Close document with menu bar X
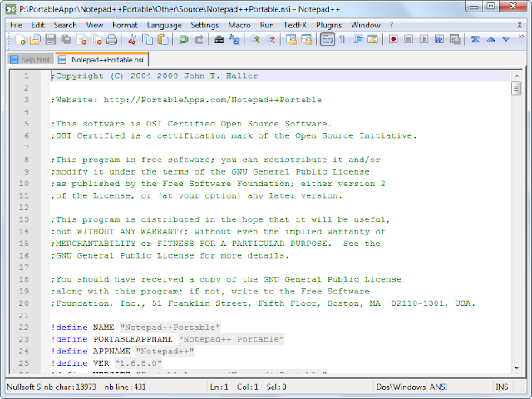Screen dimensions: 532x399 520,25
